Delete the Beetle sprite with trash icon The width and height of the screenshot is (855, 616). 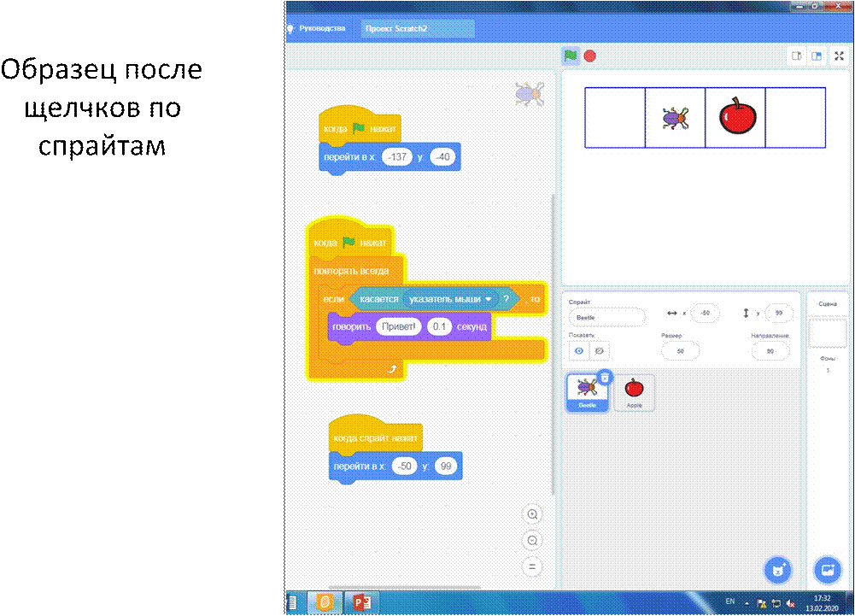point(605,377)
